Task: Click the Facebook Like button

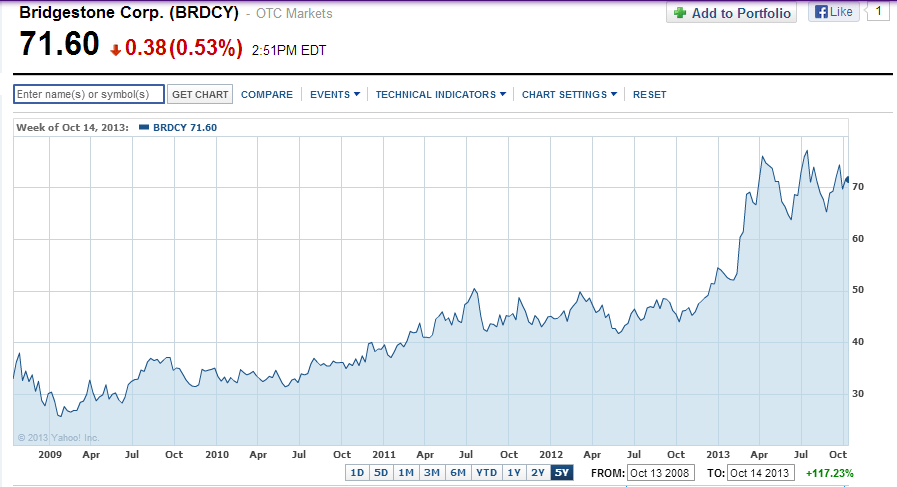Action: click(x=834, y=12)
